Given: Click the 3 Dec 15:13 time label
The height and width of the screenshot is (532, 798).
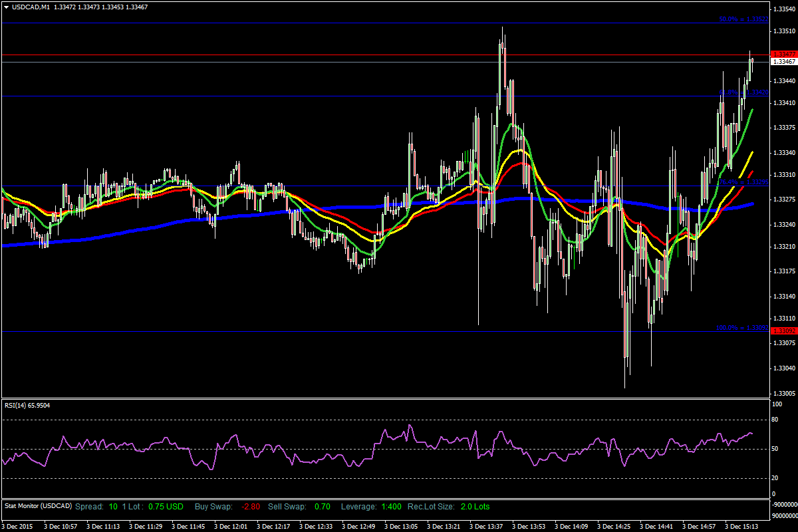Looking at the screenshot, I should coord(741,526).
